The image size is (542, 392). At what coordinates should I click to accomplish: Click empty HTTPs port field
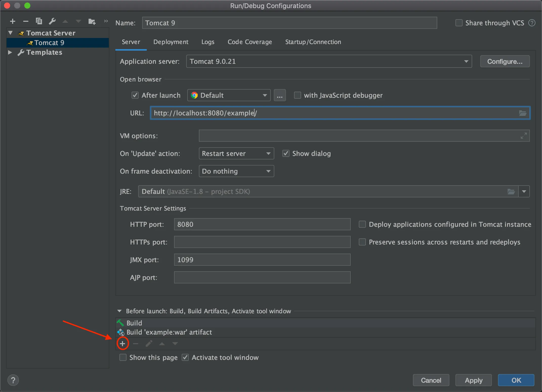262,242
